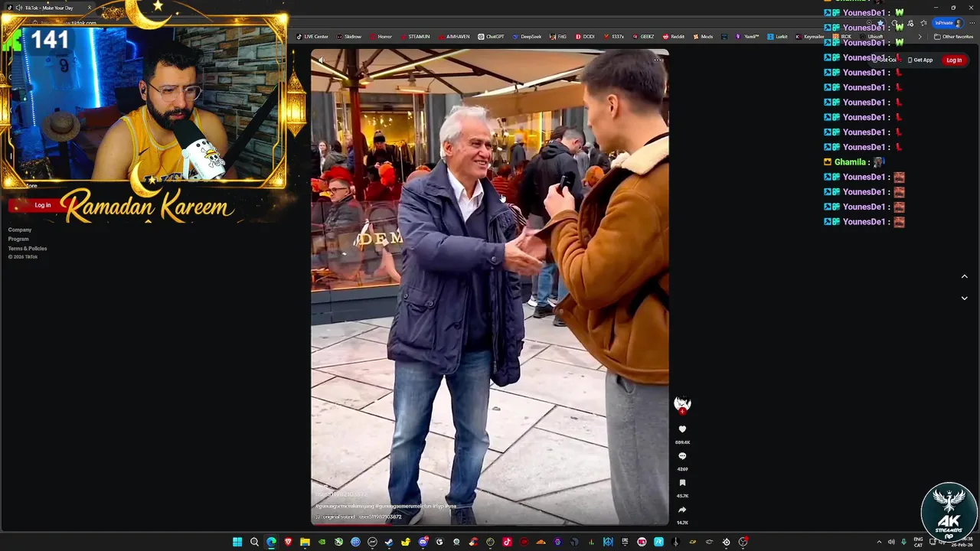980x551 pixels.
Task: Click the Get App button
Action: 920,60
